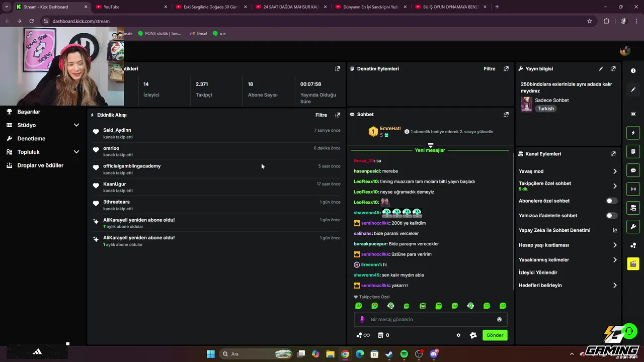This screenshot has height=362, width=644.
Task: Enable Yalnızca ifadelerle sohbet toggle
Action: [611, 216]
